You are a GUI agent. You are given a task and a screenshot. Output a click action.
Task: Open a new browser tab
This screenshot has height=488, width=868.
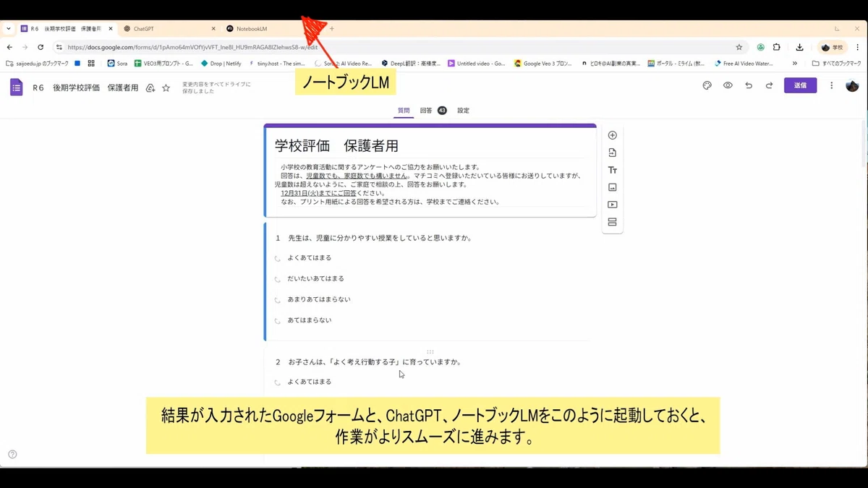332,29
